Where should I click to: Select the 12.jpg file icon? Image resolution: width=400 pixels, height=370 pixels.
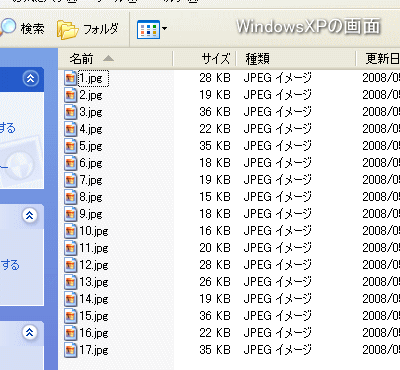click(x=70, y=265)
